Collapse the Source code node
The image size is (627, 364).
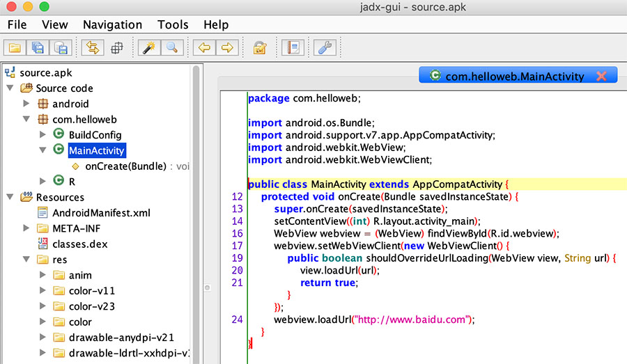[10, 88]
